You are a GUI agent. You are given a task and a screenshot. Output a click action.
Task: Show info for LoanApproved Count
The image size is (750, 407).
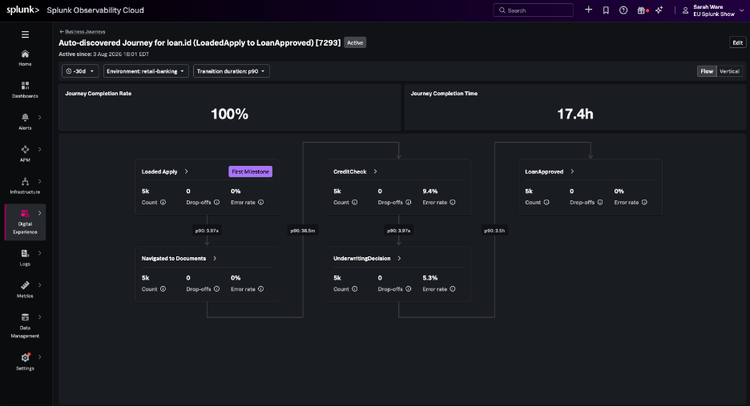click(x=546, y=202)
